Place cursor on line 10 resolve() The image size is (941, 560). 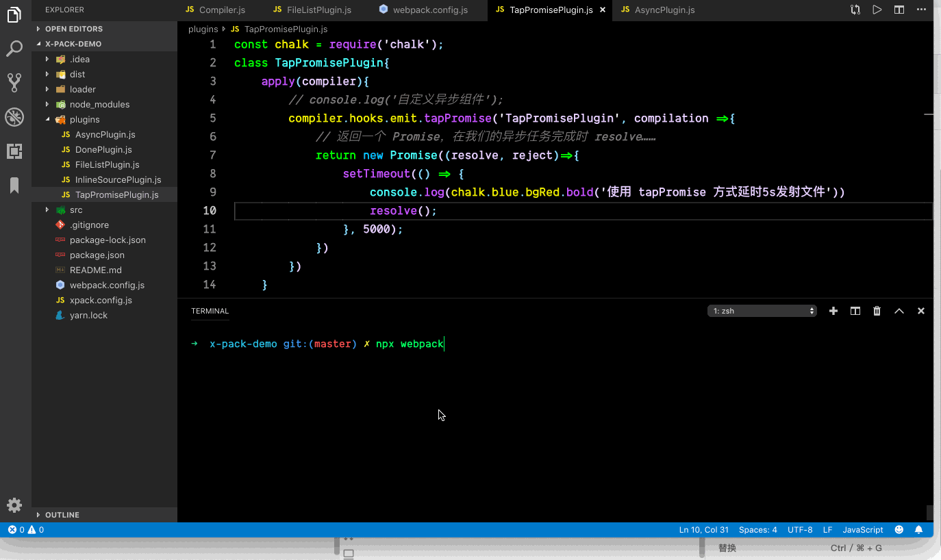[x=403, y=211]
